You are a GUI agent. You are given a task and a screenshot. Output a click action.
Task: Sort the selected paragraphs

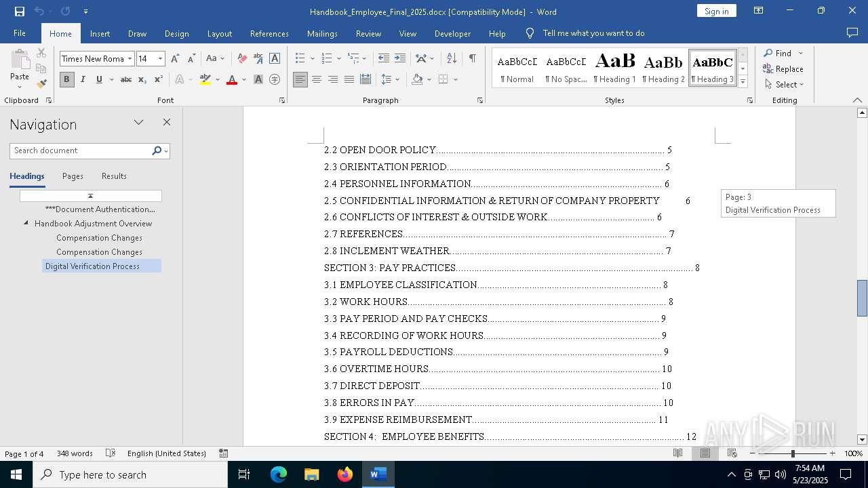pos(452,59)
